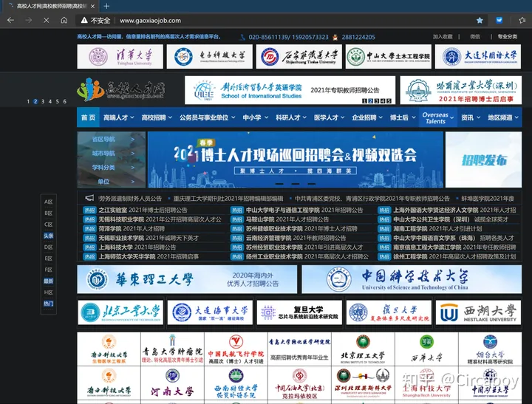Click the not-secure warning triangle icon
Image resolution: width=532 pixels, height=404 pixels.
84,21
